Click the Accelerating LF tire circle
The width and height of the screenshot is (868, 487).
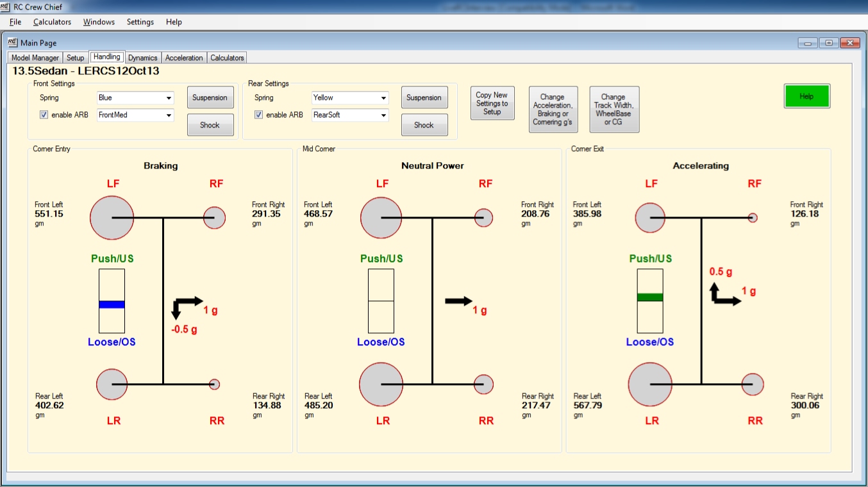(x=650, y=218)
